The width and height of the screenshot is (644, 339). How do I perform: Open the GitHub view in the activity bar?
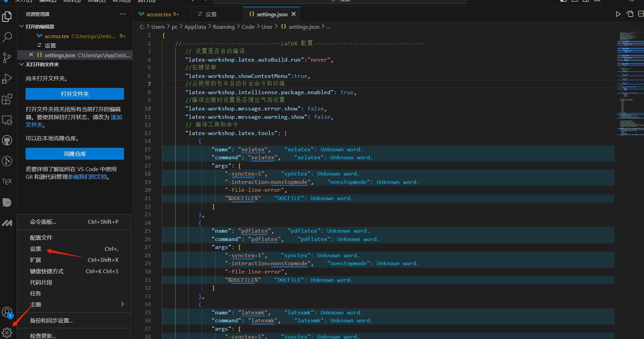7,140
